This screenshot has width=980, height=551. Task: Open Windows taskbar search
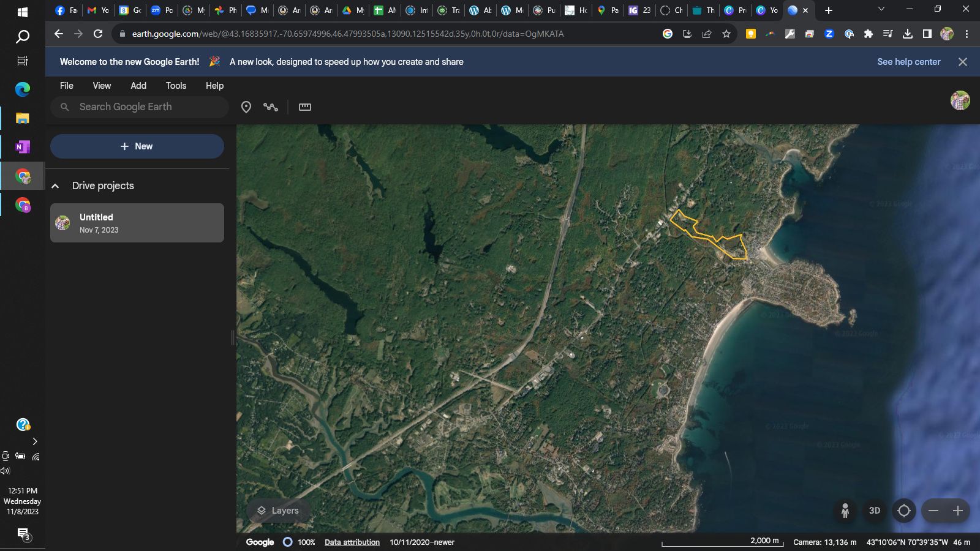[x=23, y=37]
